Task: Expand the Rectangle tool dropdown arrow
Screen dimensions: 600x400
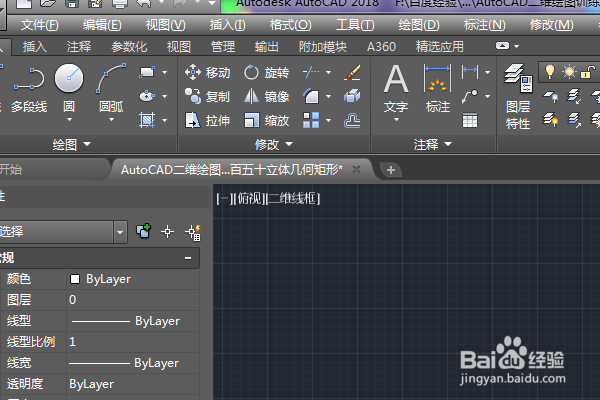Action: (165, 72)
